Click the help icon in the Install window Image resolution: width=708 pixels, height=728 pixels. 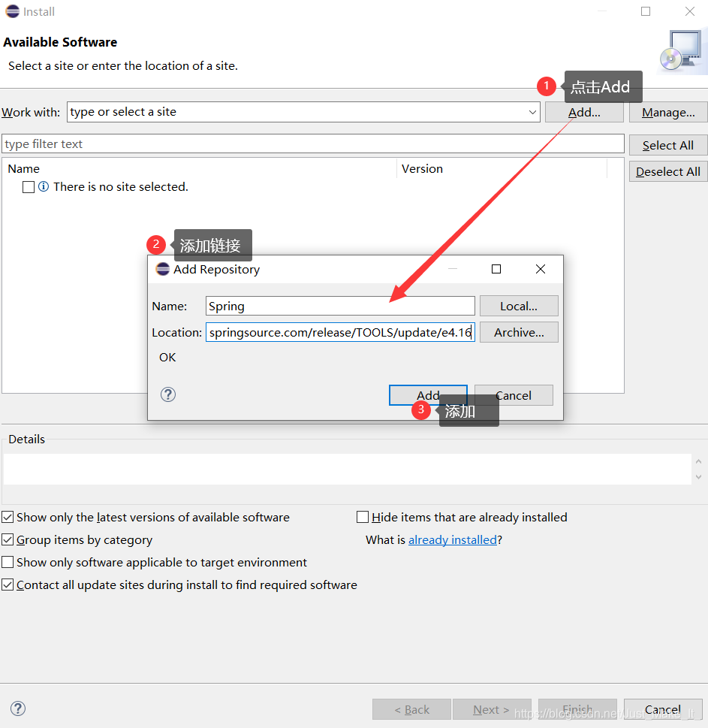[x=18, y=708]
